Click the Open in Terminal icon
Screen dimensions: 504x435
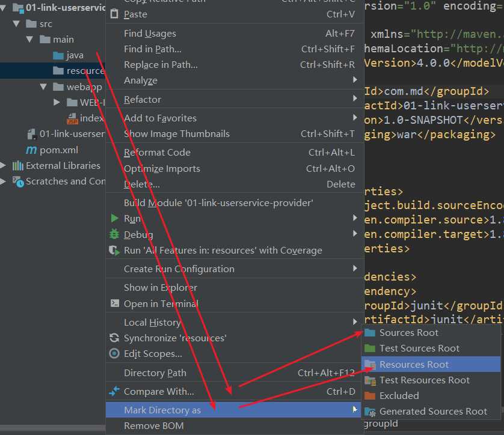coord(115,303)
